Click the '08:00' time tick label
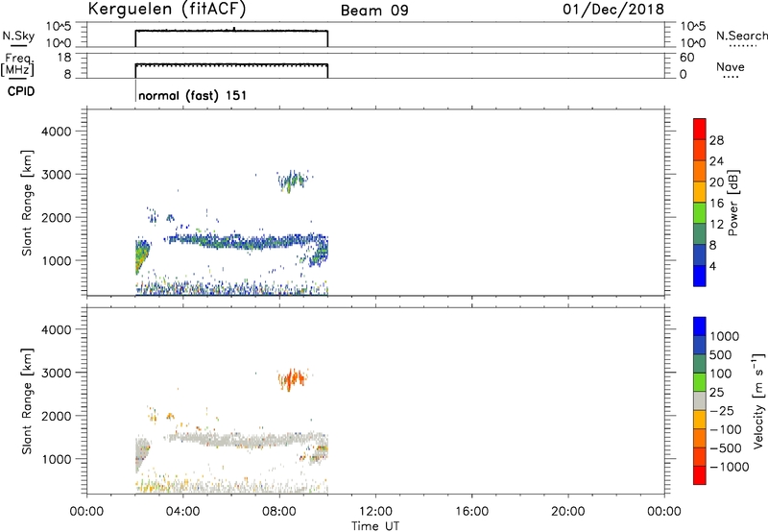 pyautogui.click(x=279, y=512)
